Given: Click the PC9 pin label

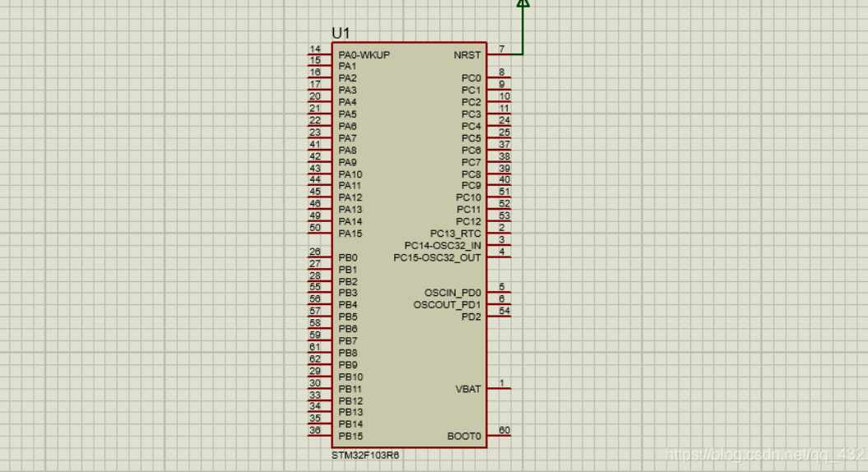Looking at the screenshot, I should (471, 186).
